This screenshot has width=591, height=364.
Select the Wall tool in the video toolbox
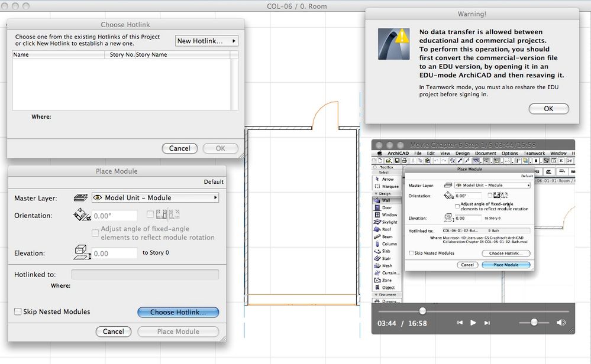click(x=386, y=199)
